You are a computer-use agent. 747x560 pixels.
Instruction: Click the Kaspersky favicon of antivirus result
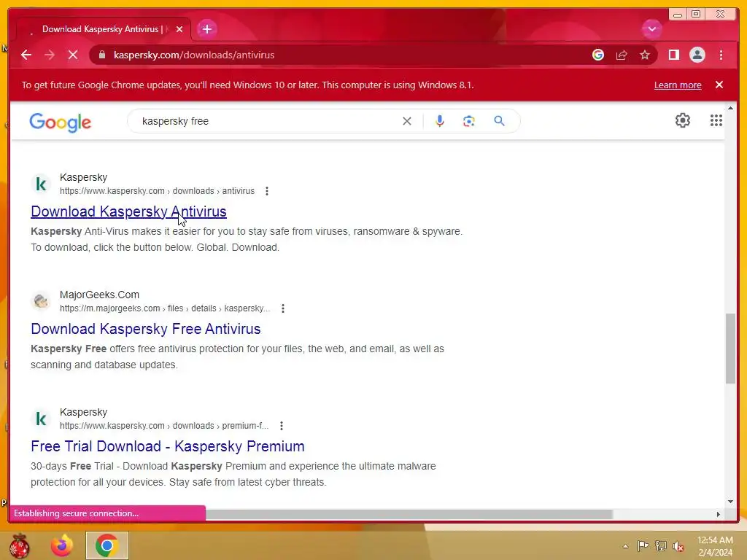pos(41,184)
